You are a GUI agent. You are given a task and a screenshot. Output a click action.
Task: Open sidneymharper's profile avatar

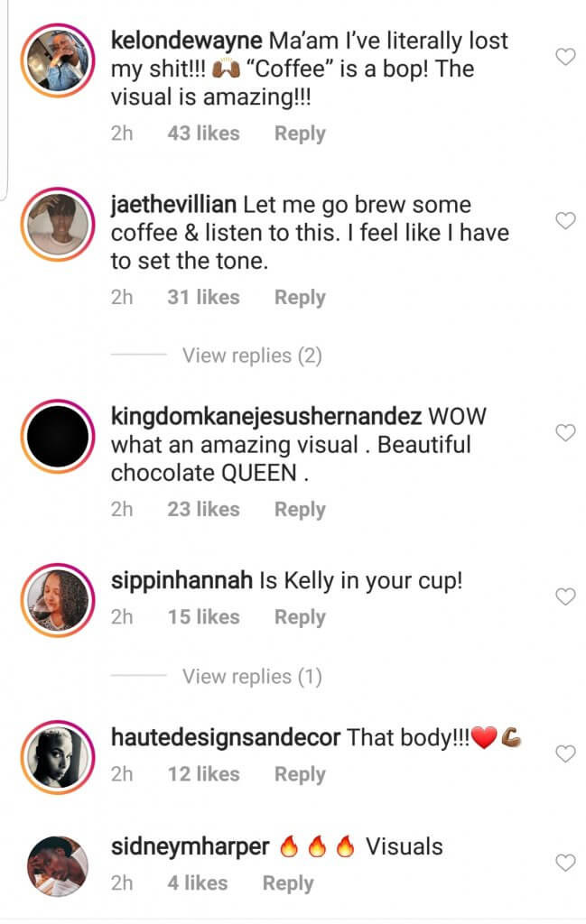57,866
